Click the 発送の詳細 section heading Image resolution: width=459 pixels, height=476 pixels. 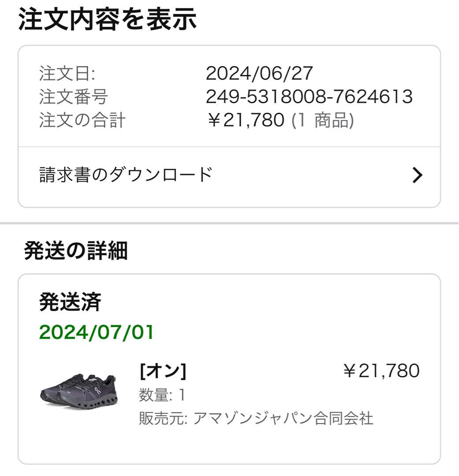(76, 250)
